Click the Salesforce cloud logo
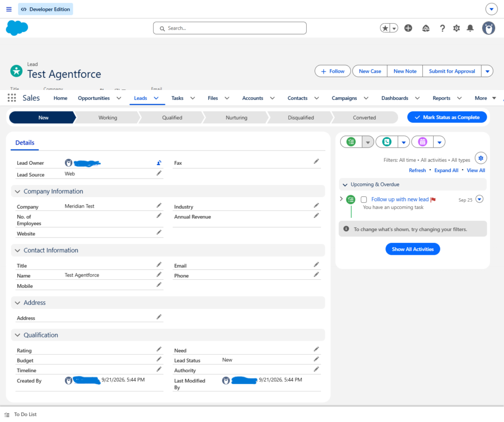The width and height of the screenshot is (504, 422). (x=17, y=28)
